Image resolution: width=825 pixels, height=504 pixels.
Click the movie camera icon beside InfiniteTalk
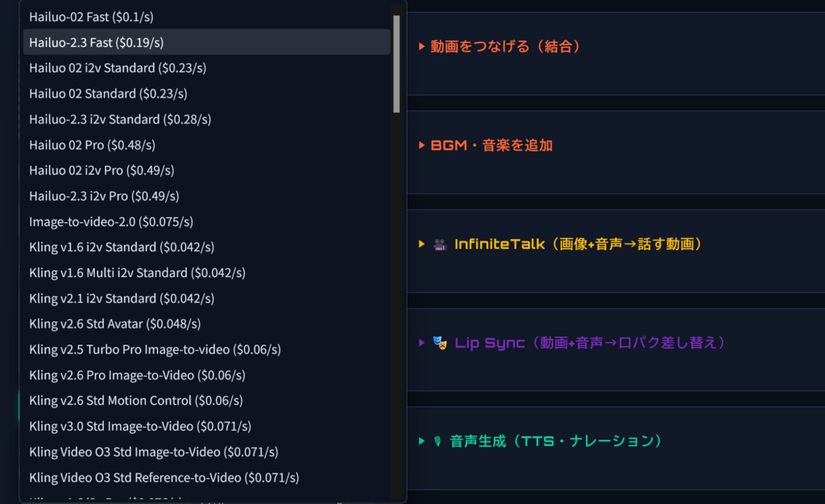[x=440, y=244]
